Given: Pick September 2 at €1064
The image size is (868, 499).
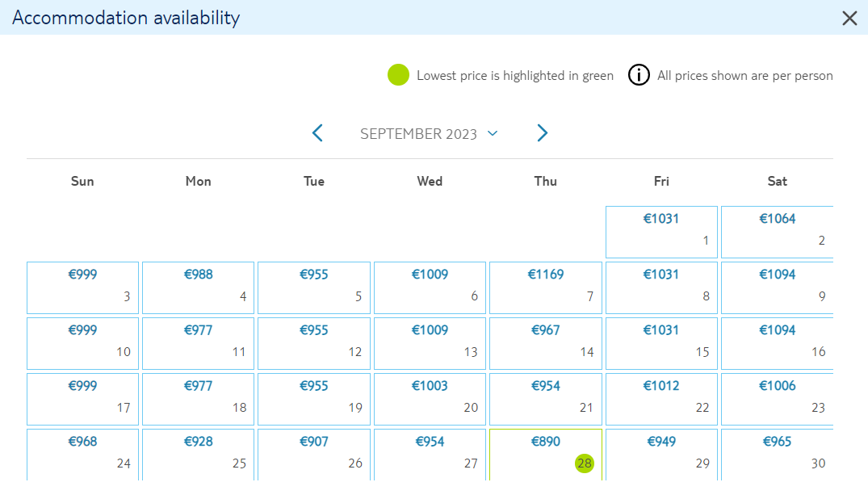Looking at the screenshot, I should (778, 232).
